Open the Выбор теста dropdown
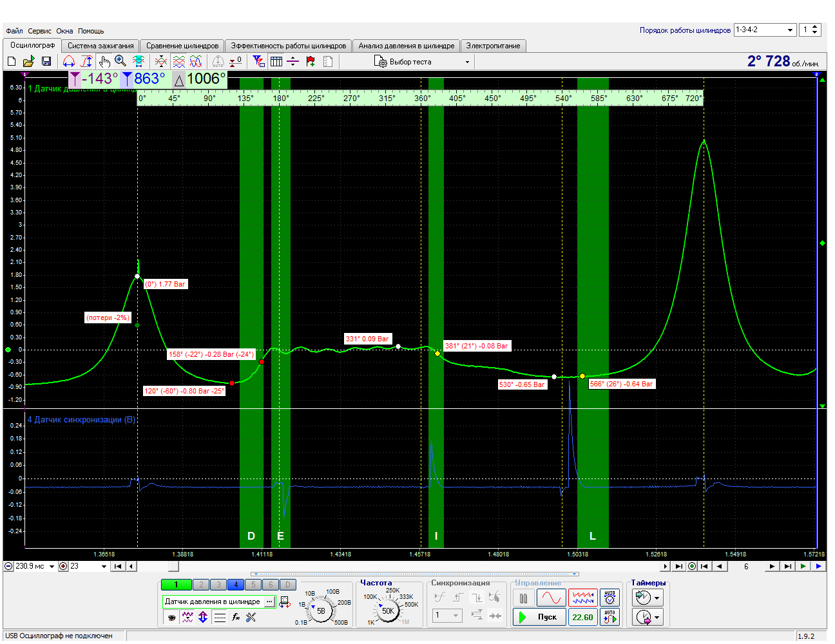Screen dimensions: 835x644 pyautogui.click(x=422, y=62)
